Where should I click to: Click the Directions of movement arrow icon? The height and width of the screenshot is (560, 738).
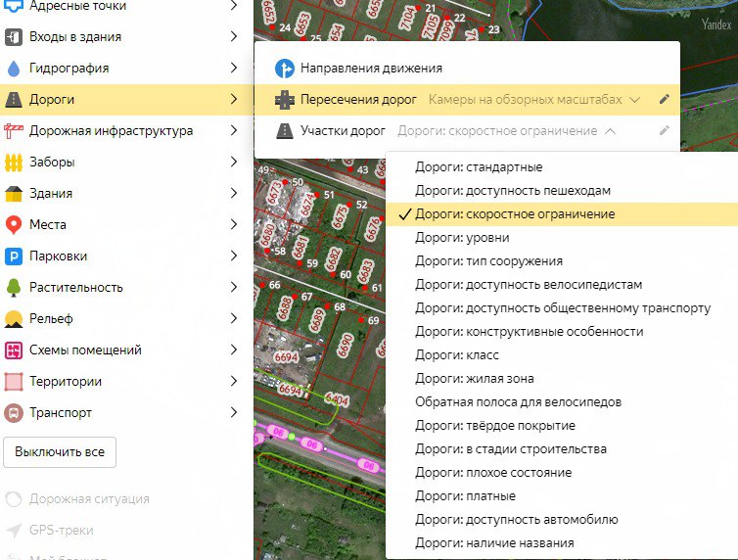click(285, 69)
